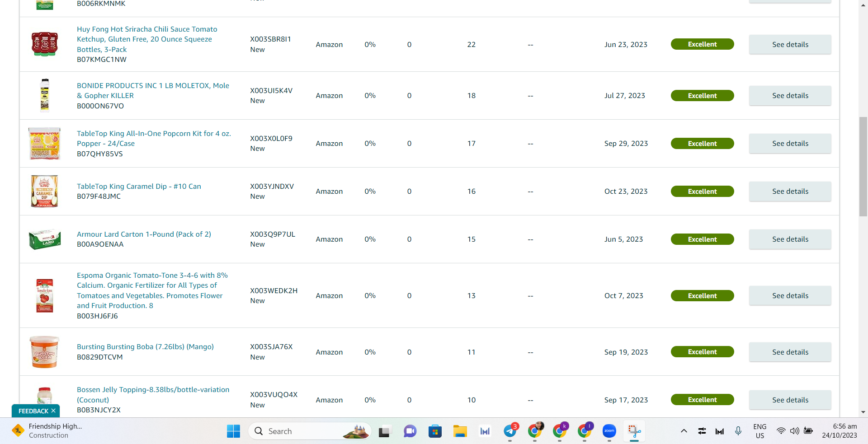
Task: Open the Snipping Tool taskbar icon
Action: 634,431
